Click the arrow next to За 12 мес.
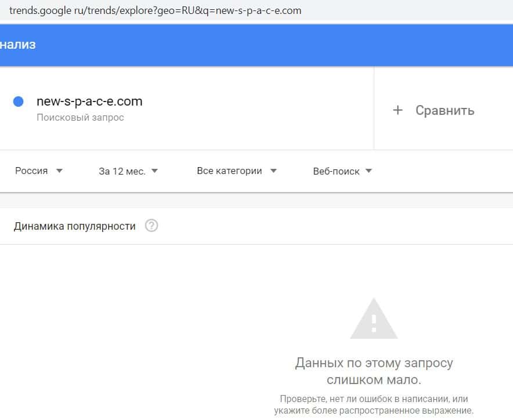 coord(154,171)
